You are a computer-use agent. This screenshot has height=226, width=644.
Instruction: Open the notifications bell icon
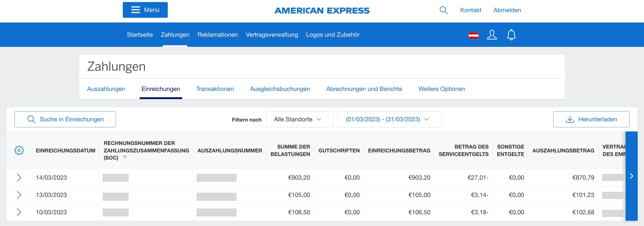click(511, 35)
